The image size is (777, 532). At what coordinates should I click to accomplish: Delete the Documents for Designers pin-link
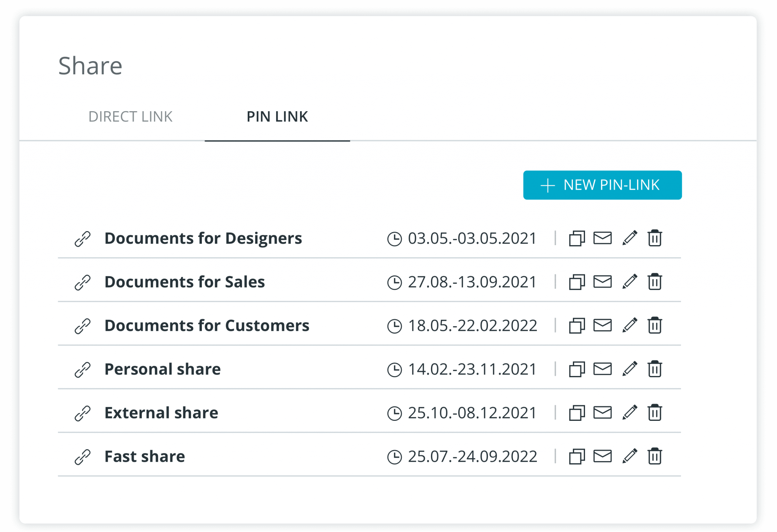[x=655, y=238]
